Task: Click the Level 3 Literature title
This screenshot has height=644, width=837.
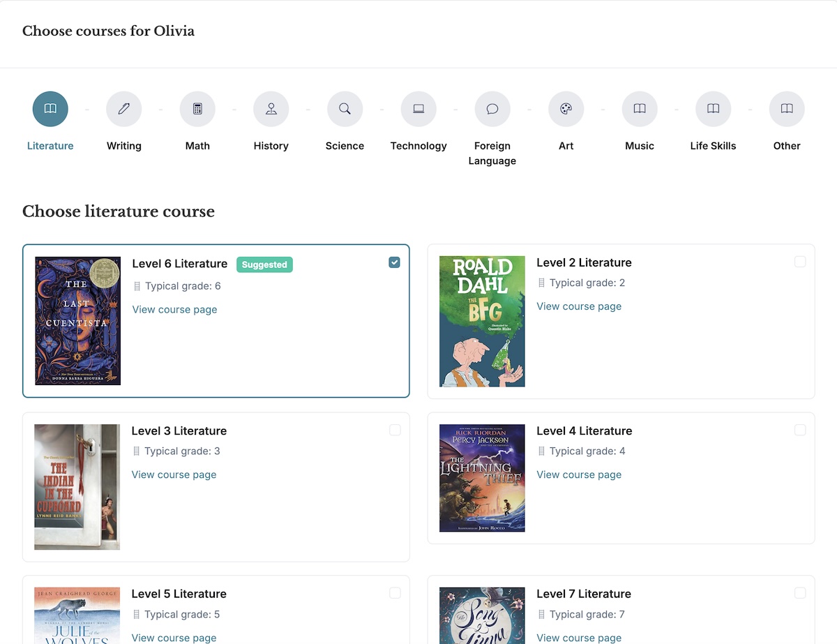Action: [x=179, y=431]
